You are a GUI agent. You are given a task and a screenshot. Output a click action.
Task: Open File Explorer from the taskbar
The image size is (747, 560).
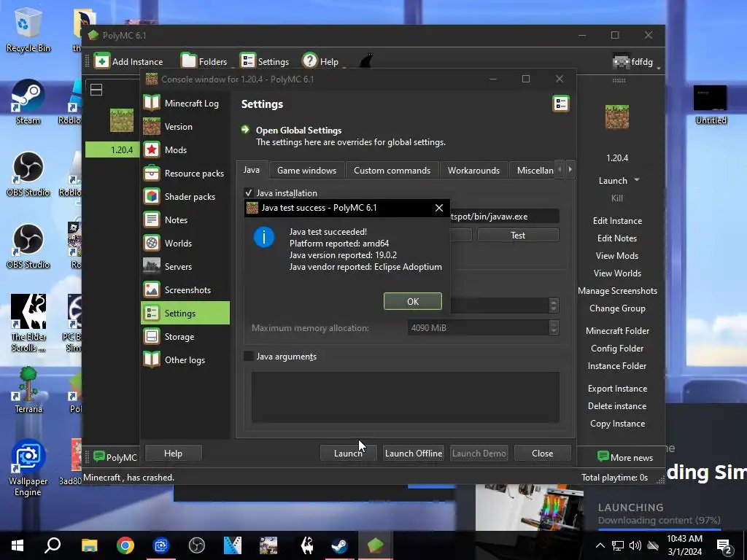tap(89, 545)
